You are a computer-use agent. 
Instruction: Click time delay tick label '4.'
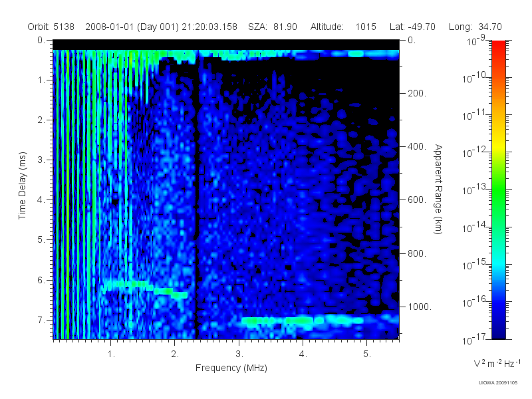(x=41, y=200)
